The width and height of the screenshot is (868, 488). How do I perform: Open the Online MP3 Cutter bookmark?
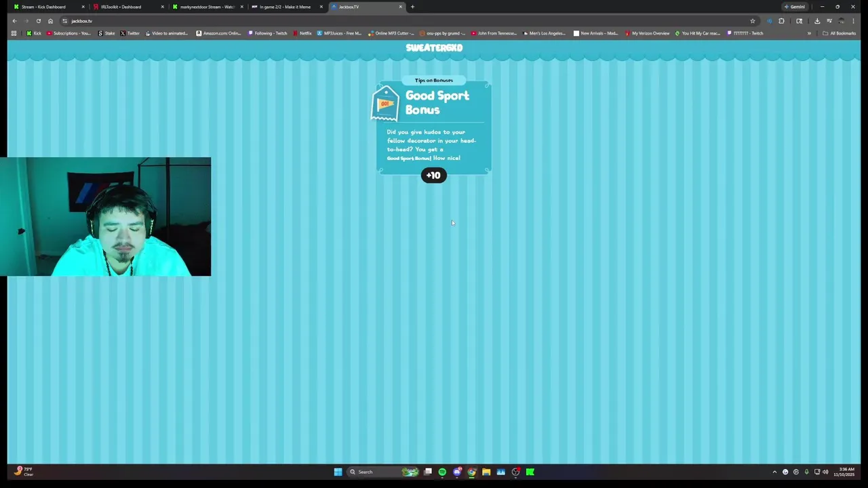[x=391, y=33]
